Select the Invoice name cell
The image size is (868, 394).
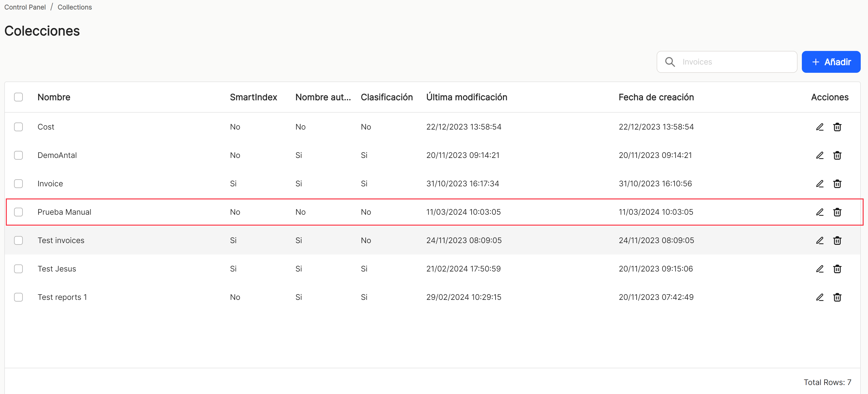click(x=50, y=183)
